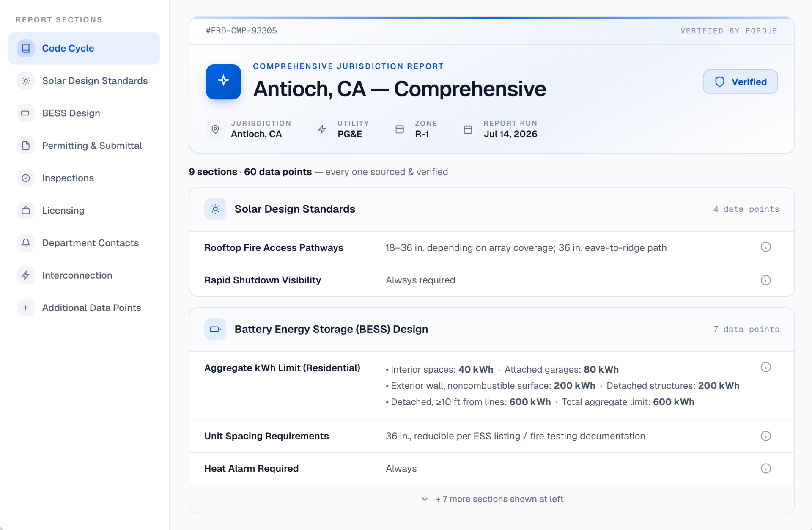Viewport: 812px width, 530px height.
Task: Click the 'Antioch, CA — Comprehensive' title
Action: pos(400,89)
